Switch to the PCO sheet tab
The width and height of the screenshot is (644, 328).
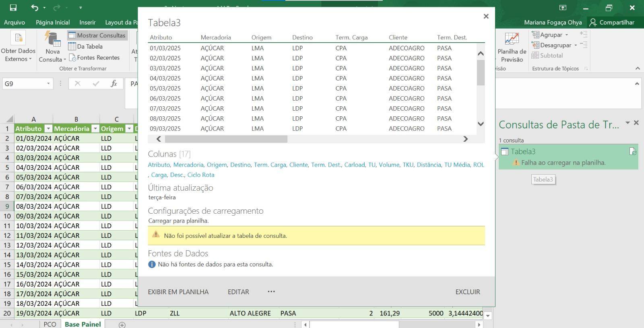50,324
